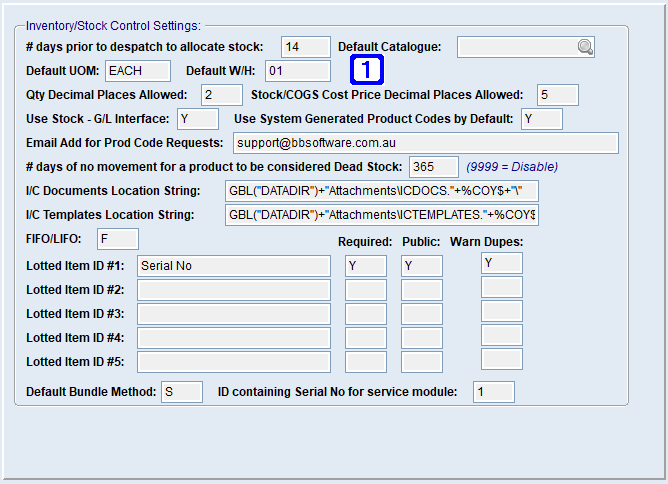Edit Public field for Lotted Item ID #1

422,266
